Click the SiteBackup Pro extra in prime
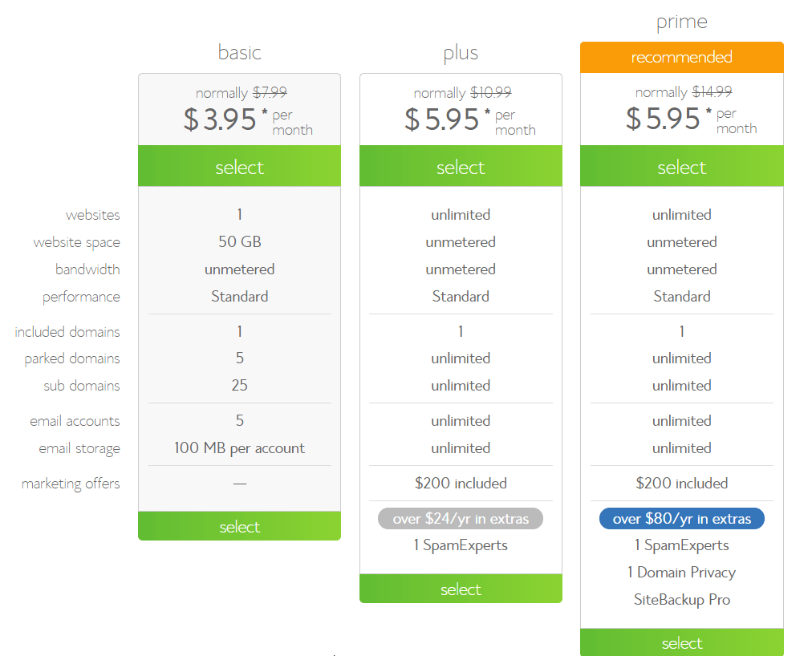The width and height of the screenshot is (812, 656). (x=681, y=600)
